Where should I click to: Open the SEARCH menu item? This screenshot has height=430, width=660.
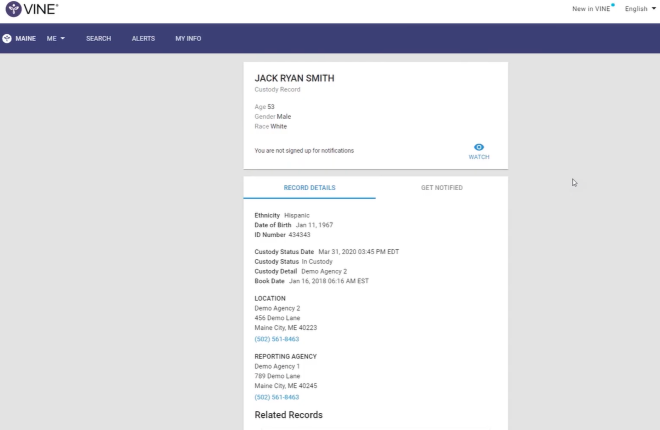click(98, 38)
